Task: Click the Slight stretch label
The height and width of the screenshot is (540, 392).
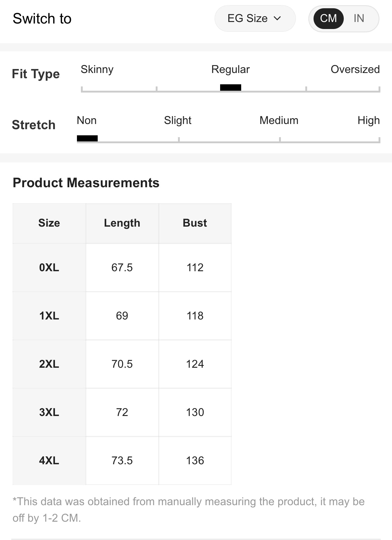Action: (x=177, y=121)
